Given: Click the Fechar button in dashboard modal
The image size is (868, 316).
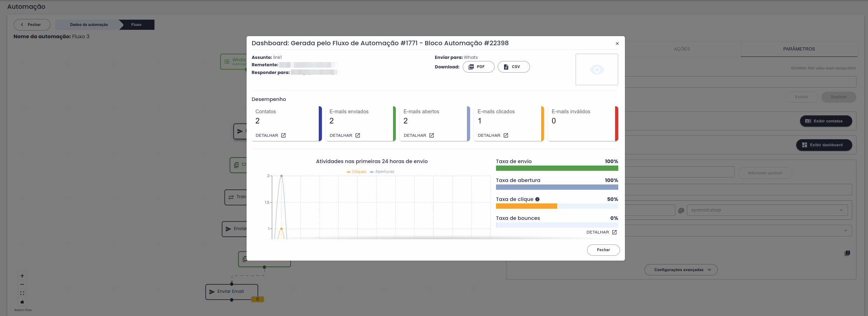Looking at the screenshot, I should click(x=603, y=250).
